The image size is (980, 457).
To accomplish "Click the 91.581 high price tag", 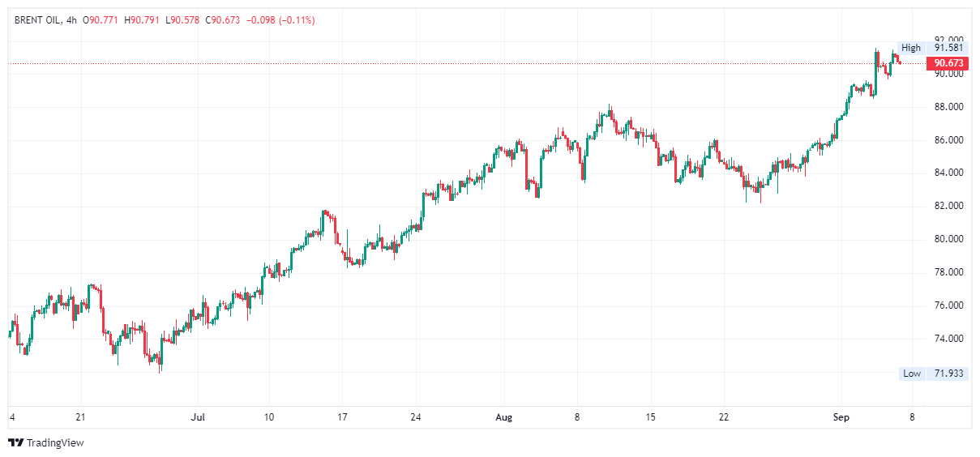I will (948, 48).
